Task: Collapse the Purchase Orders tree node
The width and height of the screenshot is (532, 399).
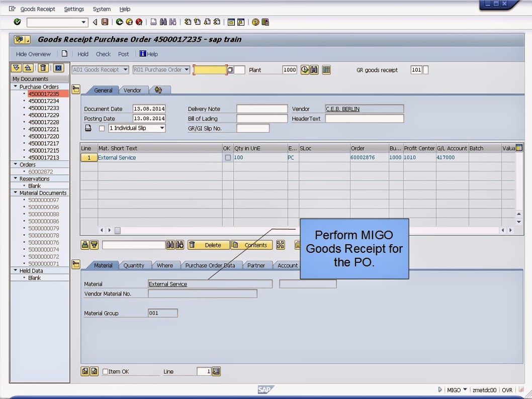Action: (x=16, y=86)
